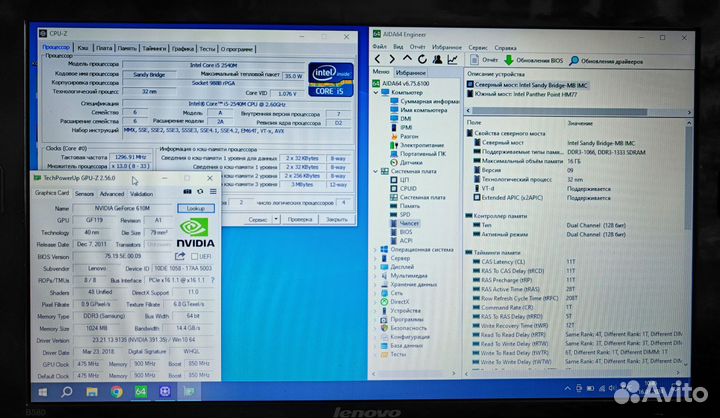Open File Explorer from taskbar
This screenshot has width=720, height=418.
pos(92,392)
